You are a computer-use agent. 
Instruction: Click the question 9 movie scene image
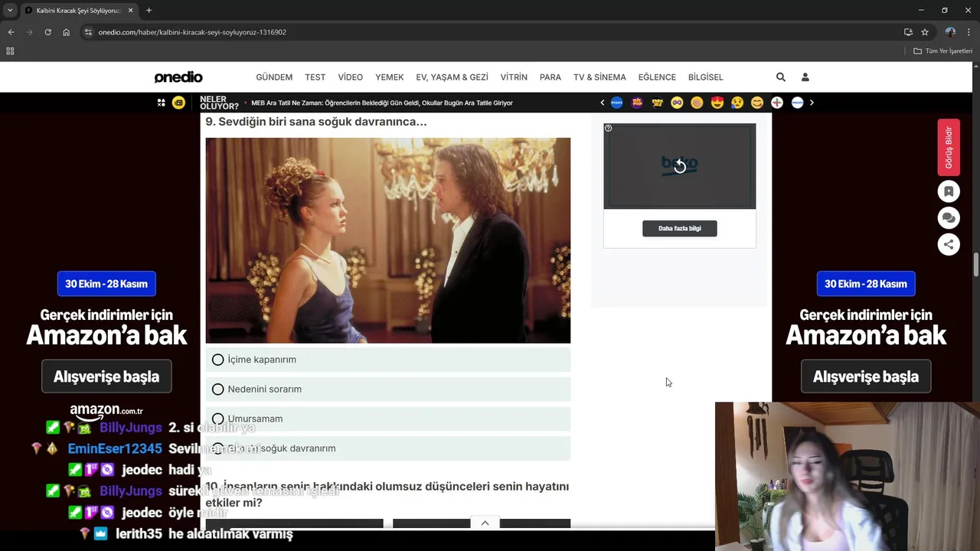[x=388, y=240]
